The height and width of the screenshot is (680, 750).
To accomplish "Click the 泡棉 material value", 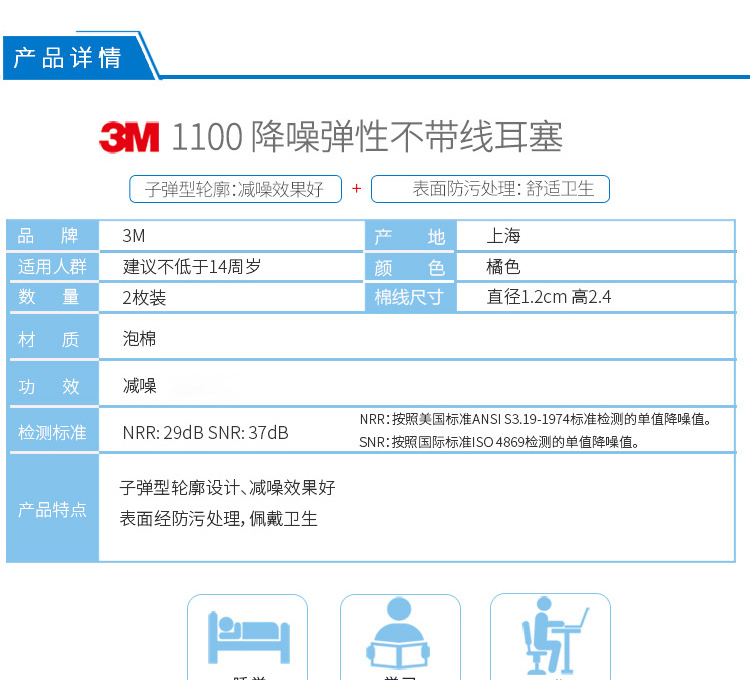I will click(139, 339).
